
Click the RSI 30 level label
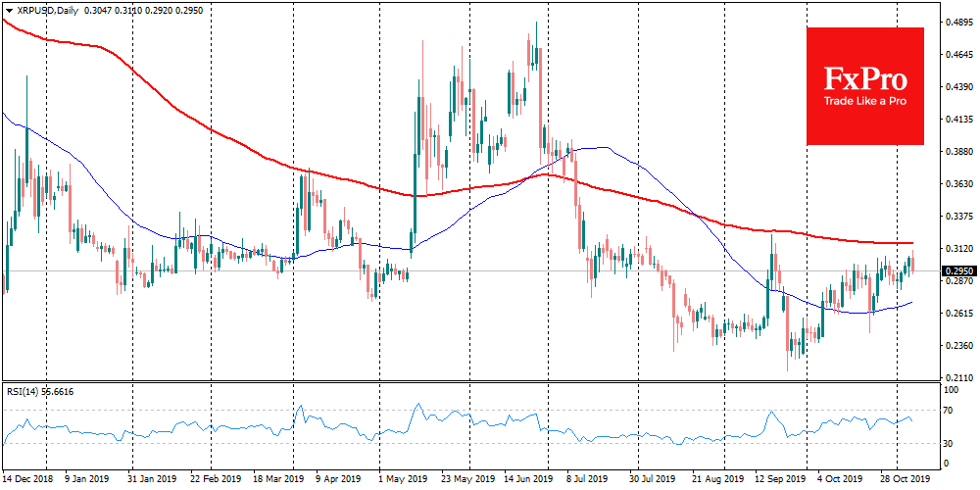[x=950, y=444]
